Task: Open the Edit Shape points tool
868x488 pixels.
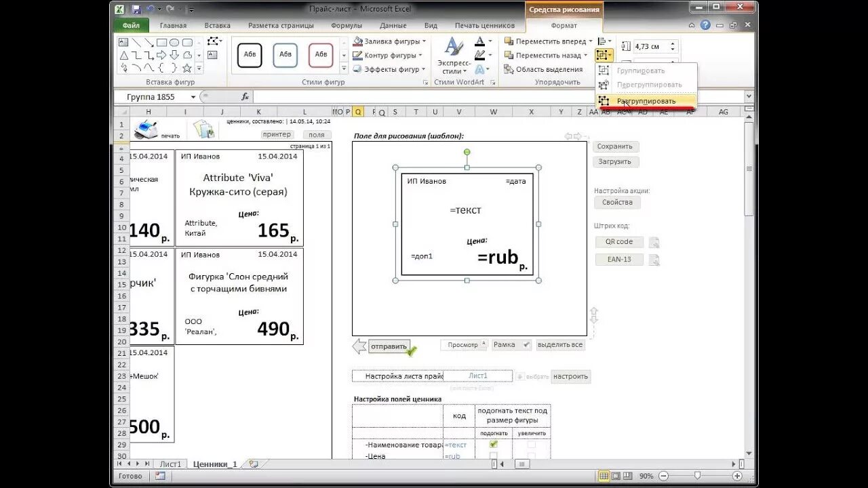Action: 214,41
